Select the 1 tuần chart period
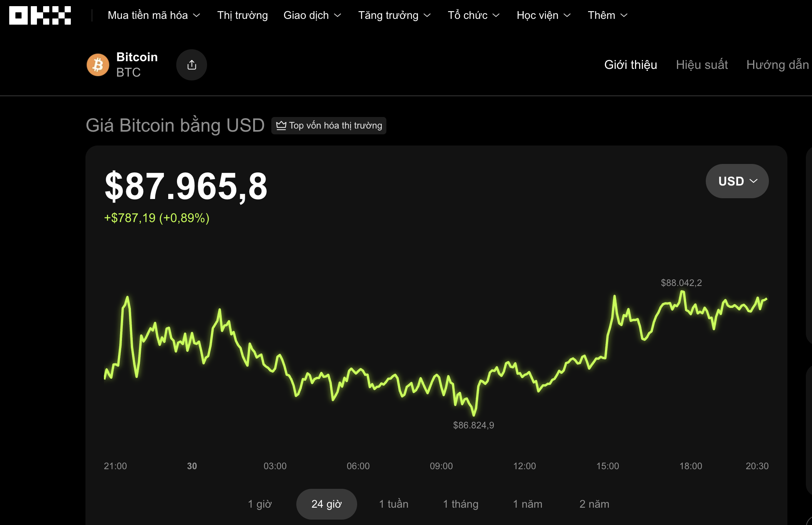 393,503
